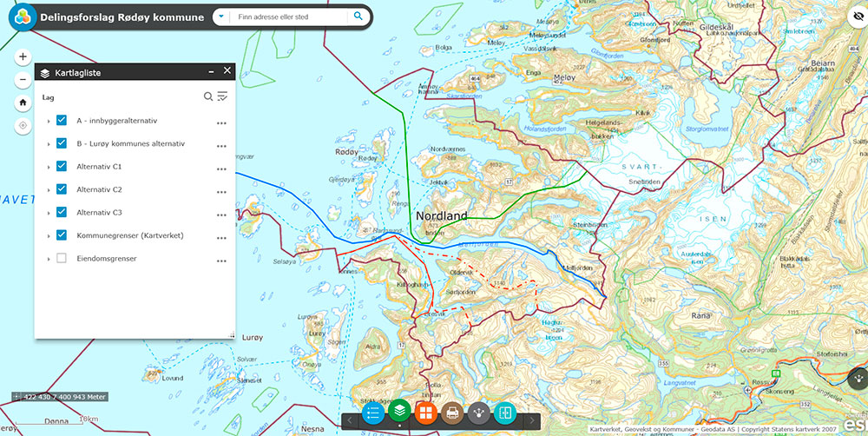
Task: Click the search magnifier button
Action: pyautogui.click(x=358, y=17)
